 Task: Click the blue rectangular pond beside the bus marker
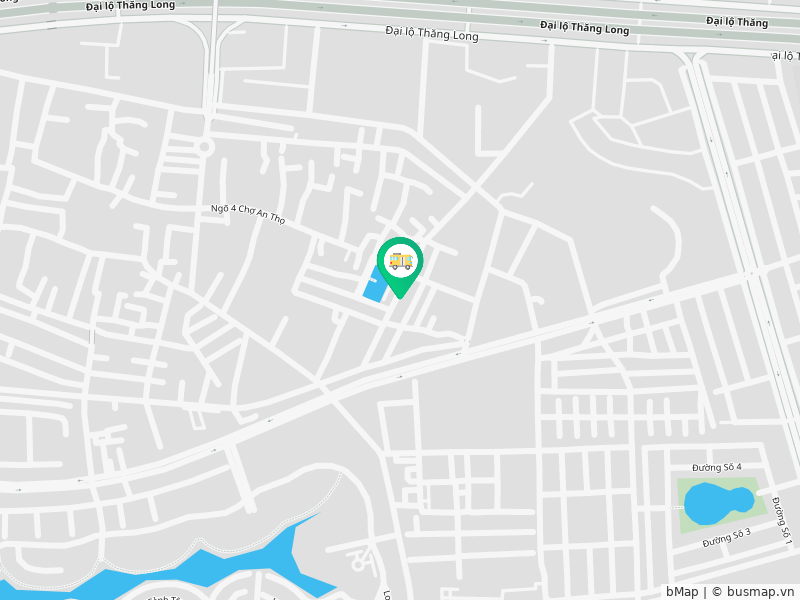click(374, 286)
